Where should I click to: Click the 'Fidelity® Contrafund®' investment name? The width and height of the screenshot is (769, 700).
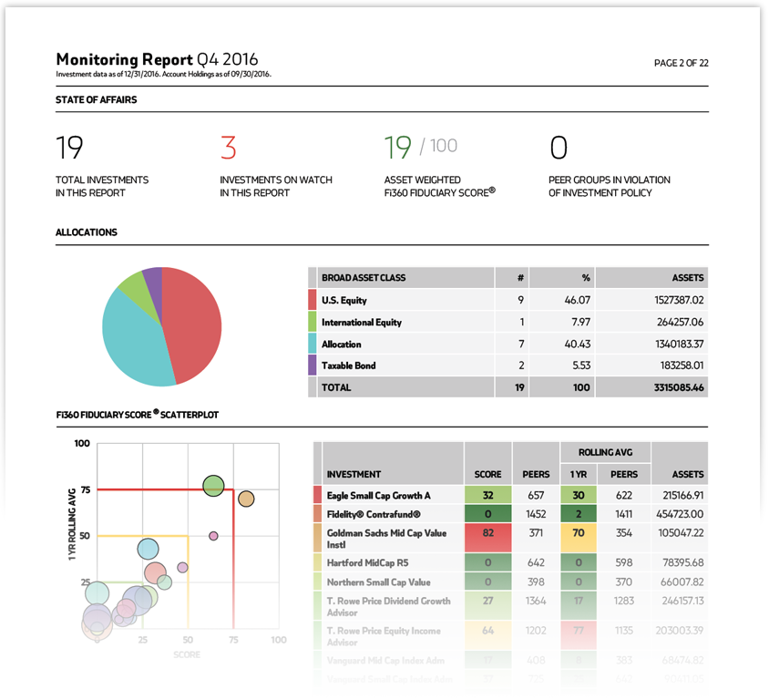coord(374,514)
